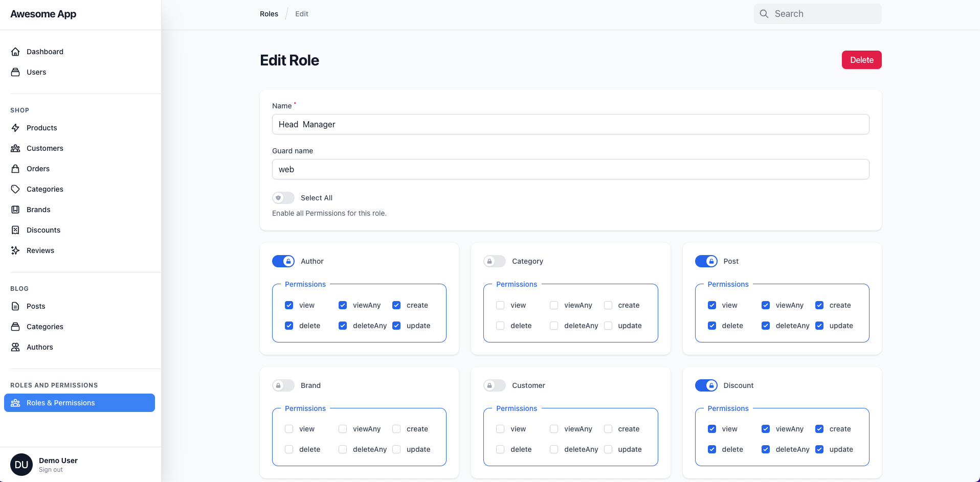Click the Sign out link

pos(50,469)
